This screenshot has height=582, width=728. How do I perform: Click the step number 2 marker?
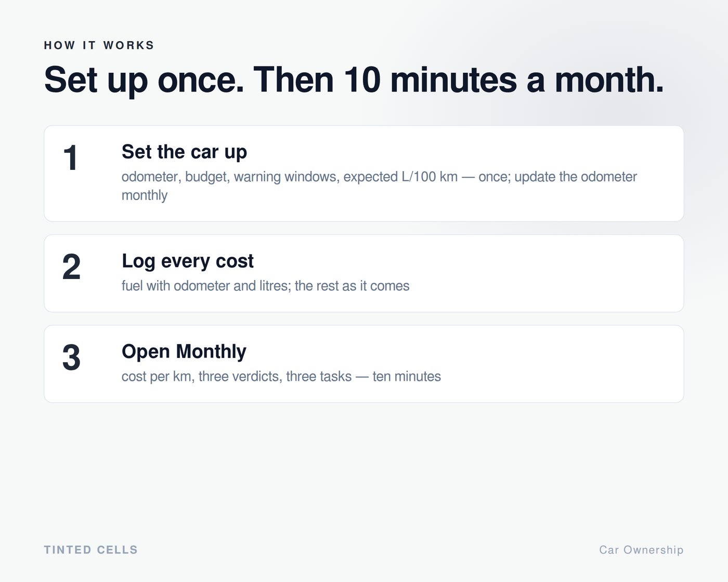click(71, 267)
